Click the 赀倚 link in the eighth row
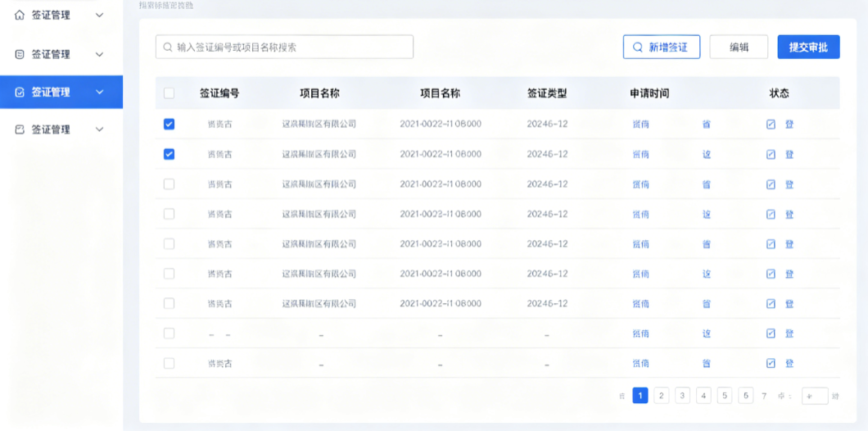 [x=640, y=333]
